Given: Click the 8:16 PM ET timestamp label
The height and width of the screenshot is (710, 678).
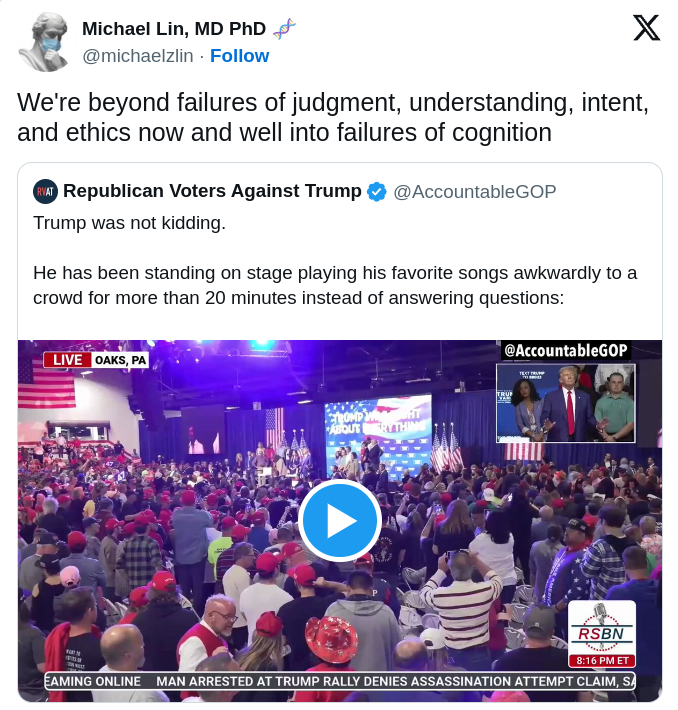Looking at the screenshot, I should click(x=602, y=661).
